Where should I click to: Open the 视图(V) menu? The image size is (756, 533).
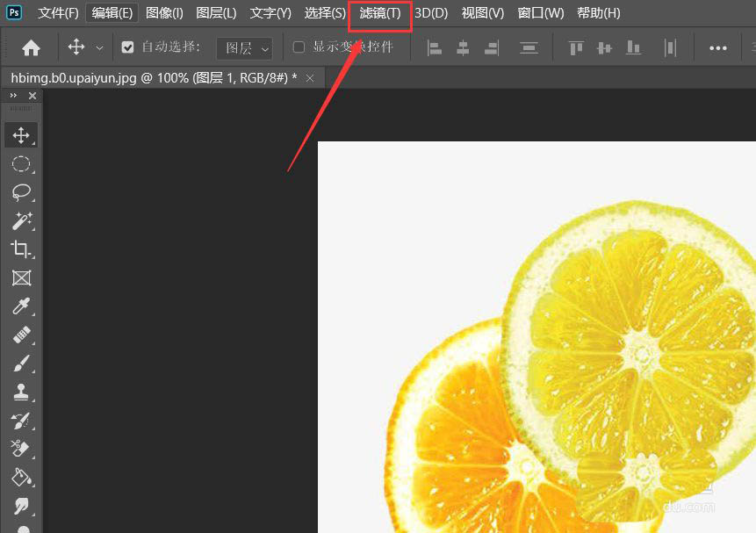[x=483, y=13]
